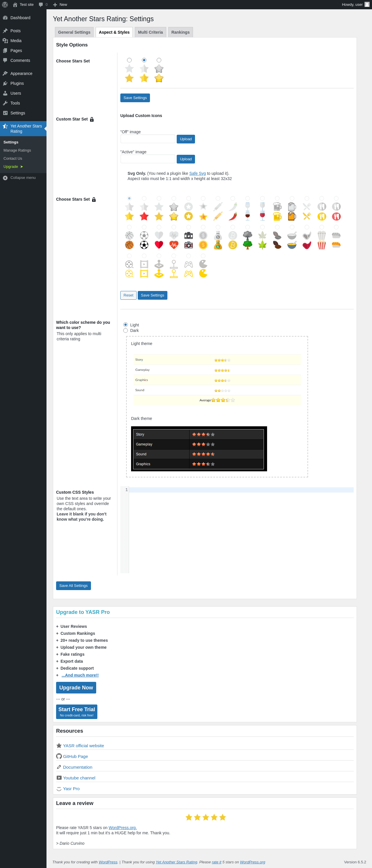
Task: Open the Appearance menu
Action: 23,73
